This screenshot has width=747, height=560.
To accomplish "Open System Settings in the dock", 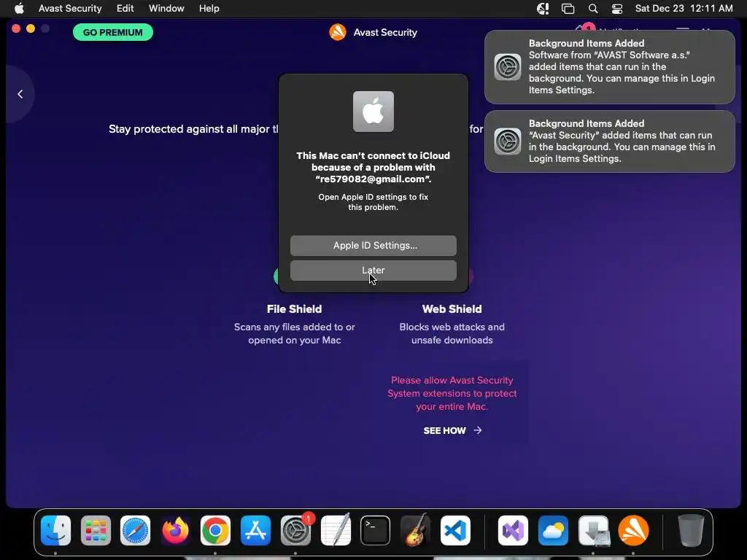I will (295, 530).
